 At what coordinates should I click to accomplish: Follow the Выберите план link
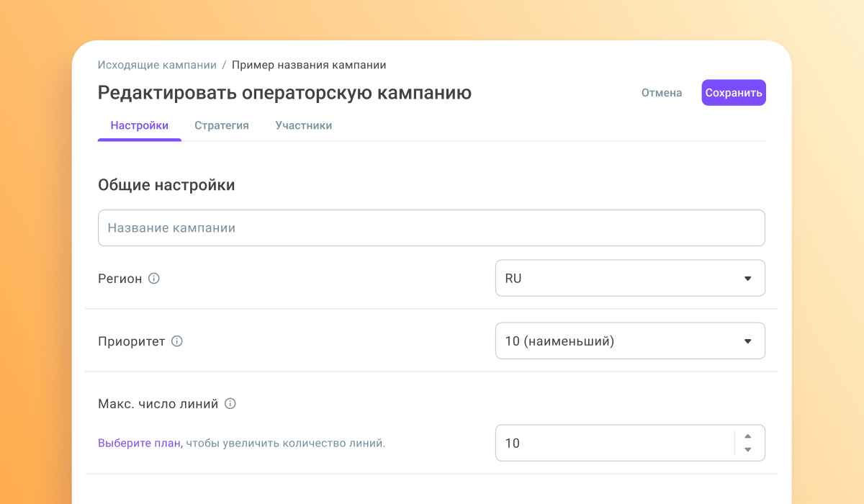[140, 444]
